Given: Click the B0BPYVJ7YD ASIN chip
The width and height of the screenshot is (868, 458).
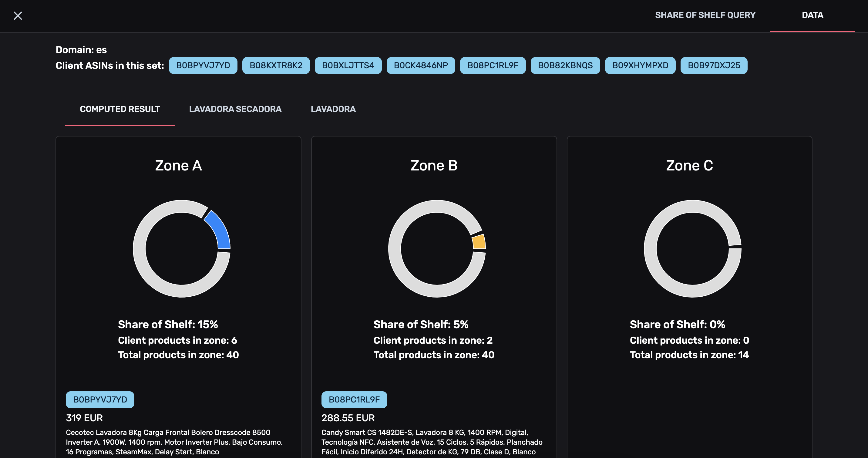Looking at the screenshot, I should click(x=203, y=65).
